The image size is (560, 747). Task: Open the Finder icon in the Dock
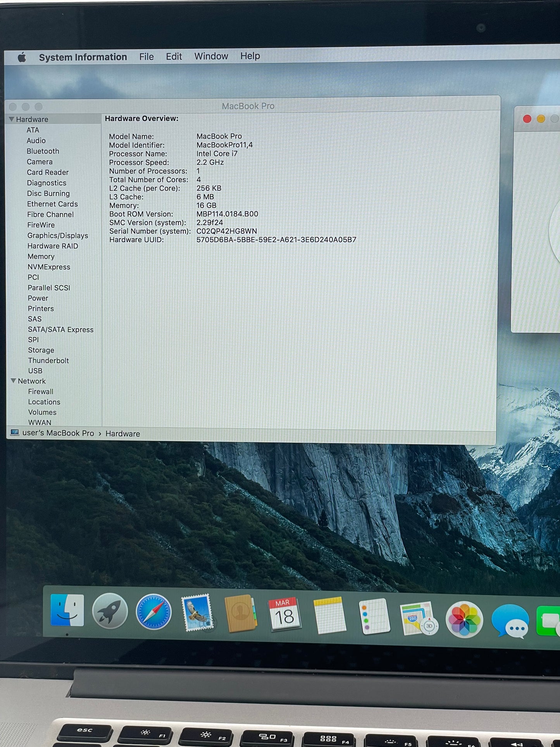coord(67,610)
